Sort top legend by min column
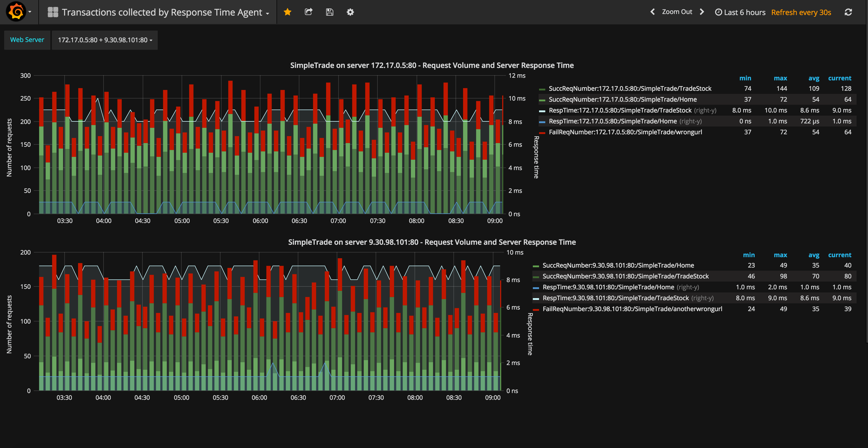The image size is (868, 448). [x=745, y=78]
